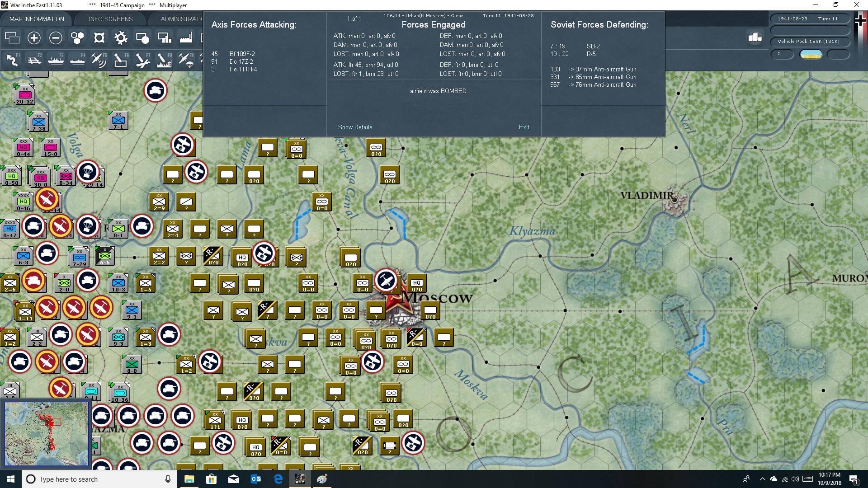This screenshot has height=488, width=868.
Task: Click Exit in battle report
Action: (x=524, y=127)
